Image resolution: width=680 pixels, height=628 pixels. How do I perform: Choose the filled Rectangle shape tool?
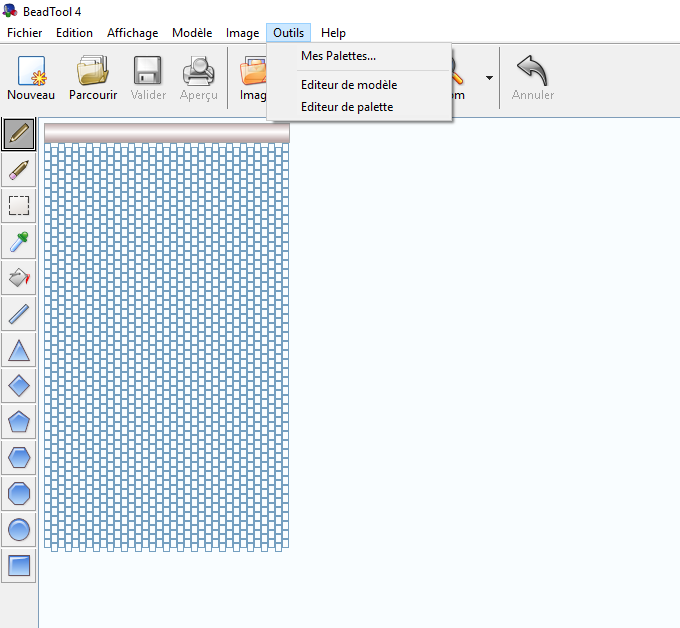coord(19,565)
